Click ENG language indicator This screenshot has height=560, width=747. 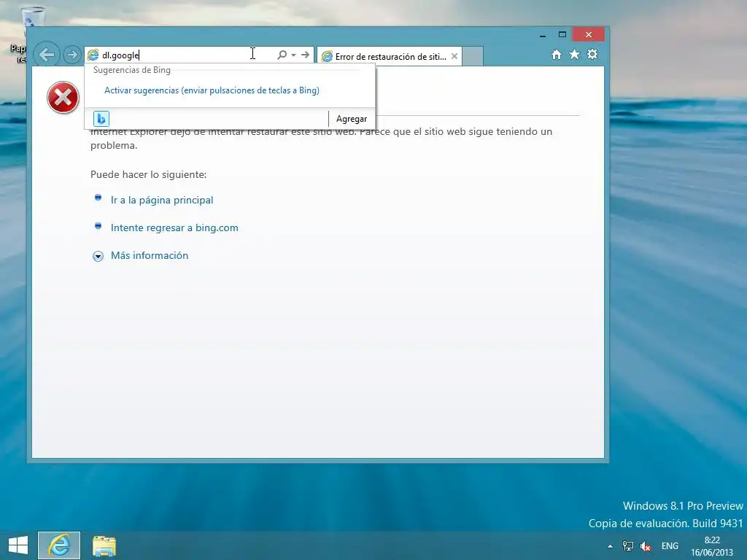(x=670, y=546)
